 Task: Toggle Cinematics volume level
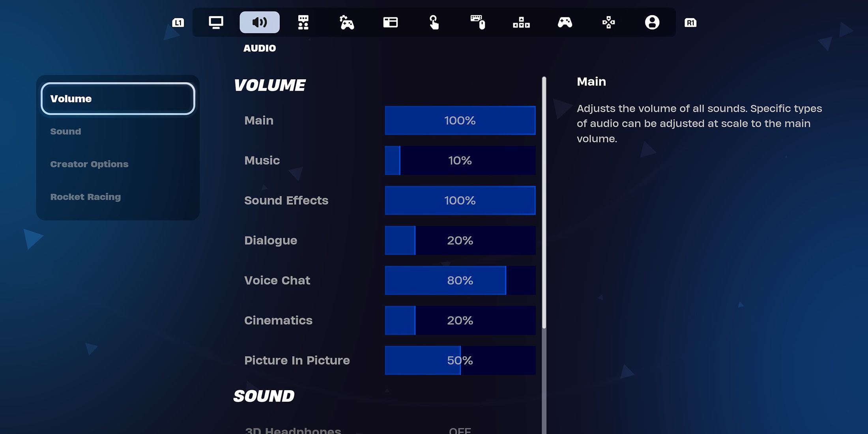click(460, 320)
